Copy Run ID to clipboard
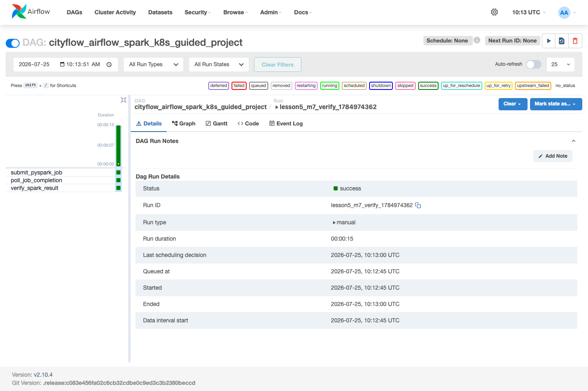This screenshot has width=588, height=391. [x=418, y=205]
